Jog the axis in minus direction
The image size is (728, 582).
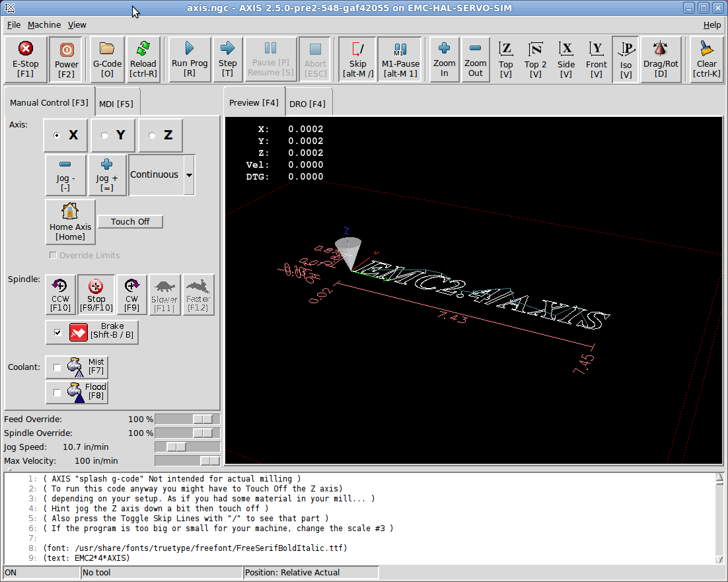pyautogui.click(x=65, y=175)
